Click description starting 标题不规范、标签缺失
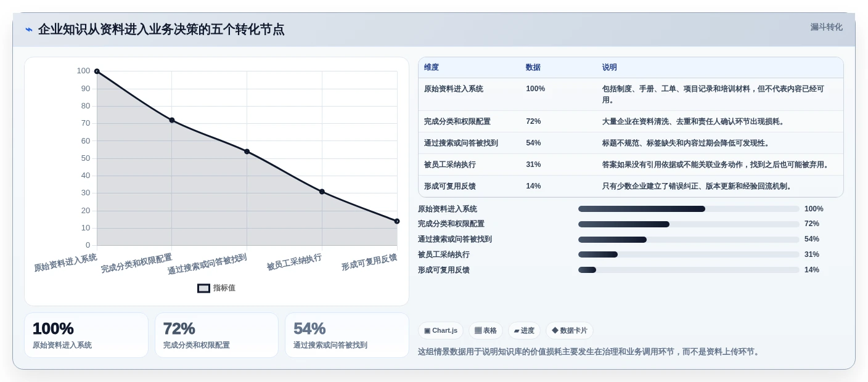 (687, 144)
